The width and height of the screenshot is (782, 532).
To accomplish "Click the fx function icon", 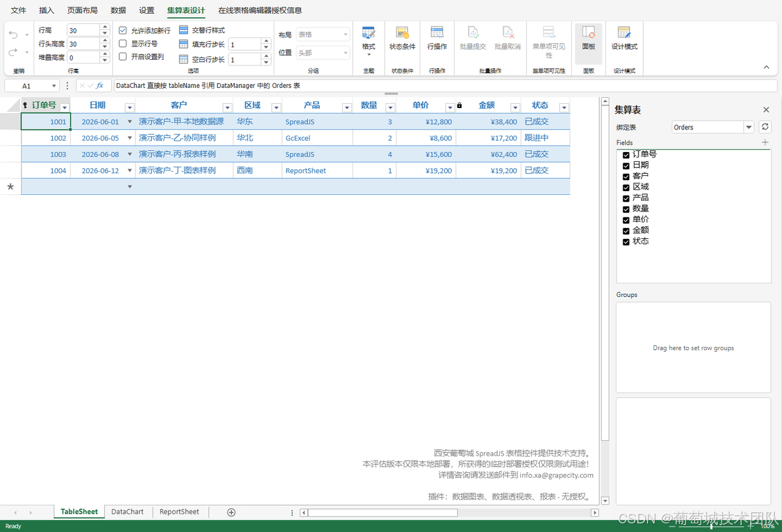I will [x=100, y=86].
